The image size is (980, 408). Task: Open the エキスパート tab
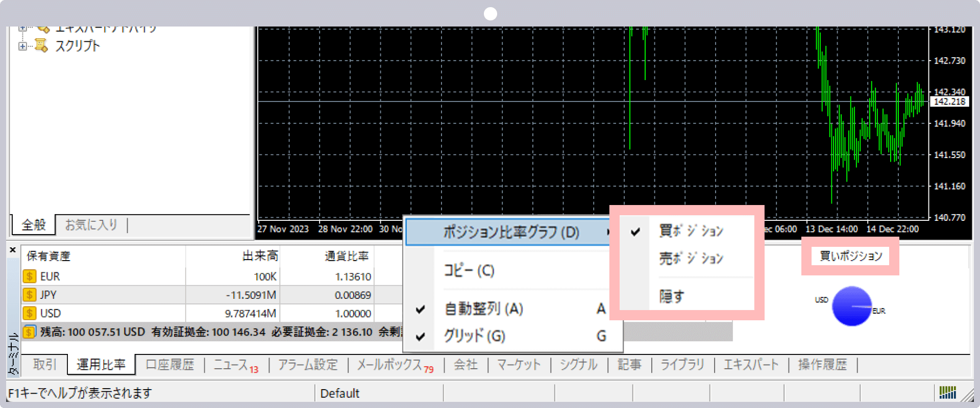pos(751,365)
